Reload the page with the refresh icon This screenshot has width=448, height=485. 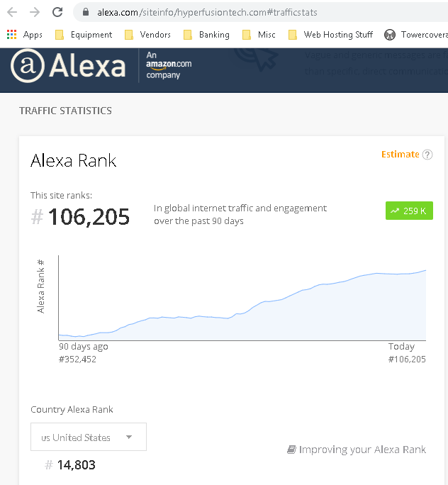coord(57,12)
